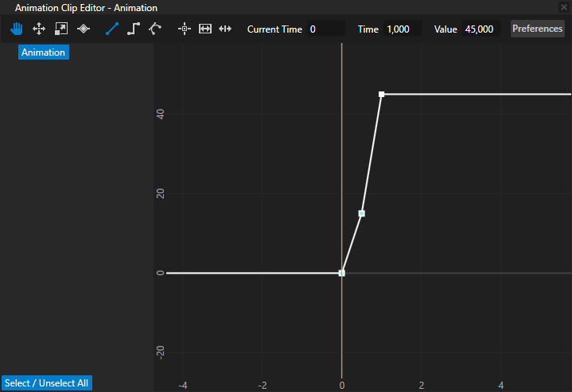This screenshot has height=392, width=572.
Task: Set Bezier curve interpolation mode
Action: click(x=155, y=29)
